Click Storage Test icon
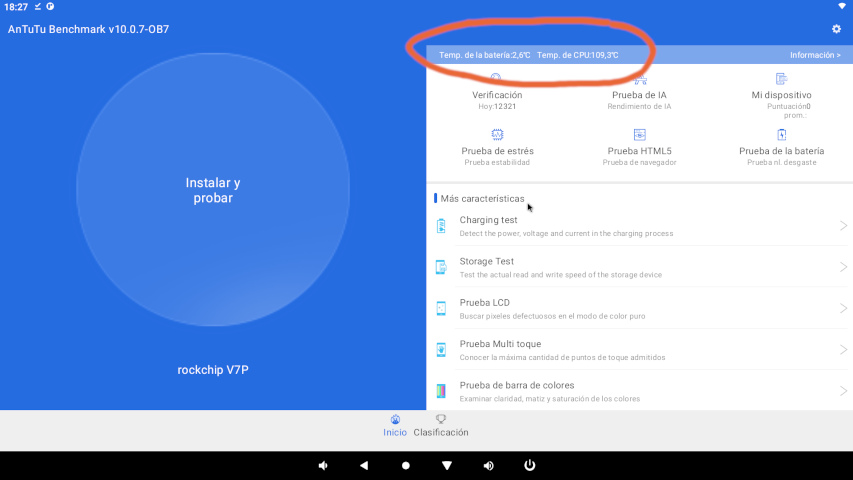Screen dimensions: 853x480 click(x=441, y=267)
